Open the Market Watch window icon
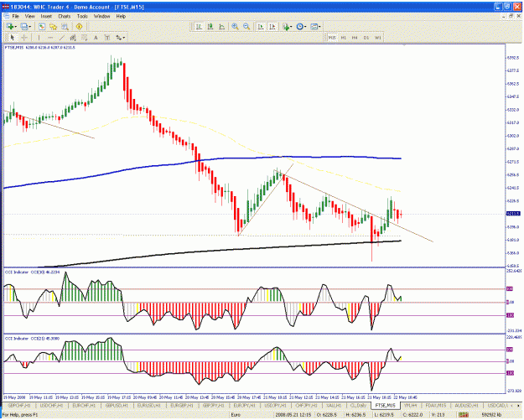This screenshot has width=524, height=420. pyautogui.click(x=41, y=26)
